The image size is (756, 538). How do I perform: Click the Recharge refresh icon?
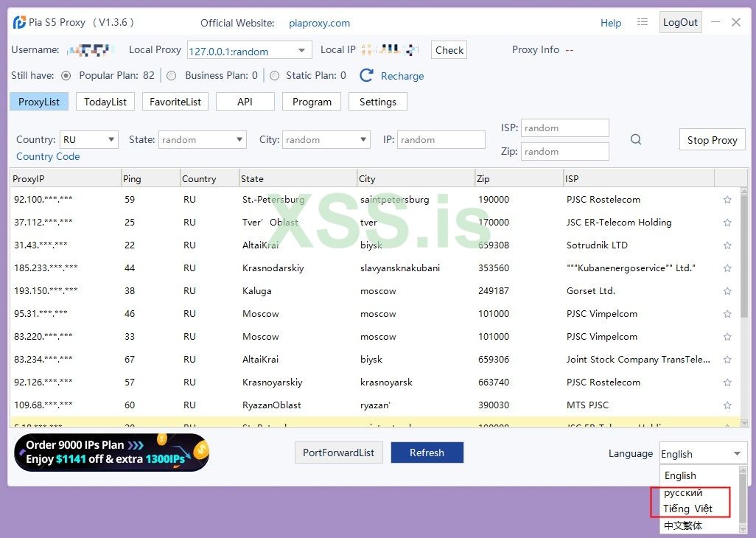point(366,75)
